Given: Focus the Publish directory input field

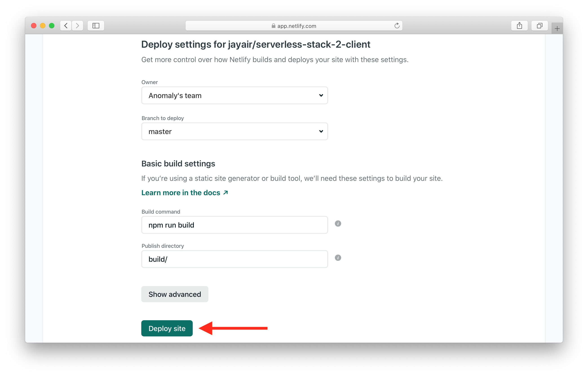Looking at the screenshot, I should click(x=234, y=259).
